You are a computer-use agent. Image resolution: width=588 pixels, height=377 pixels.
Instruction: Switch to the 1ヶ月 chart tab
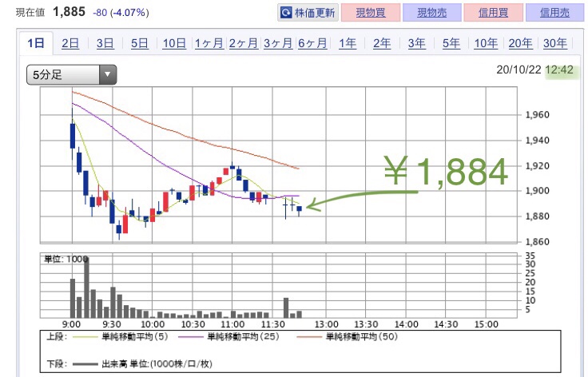[209, 43]
